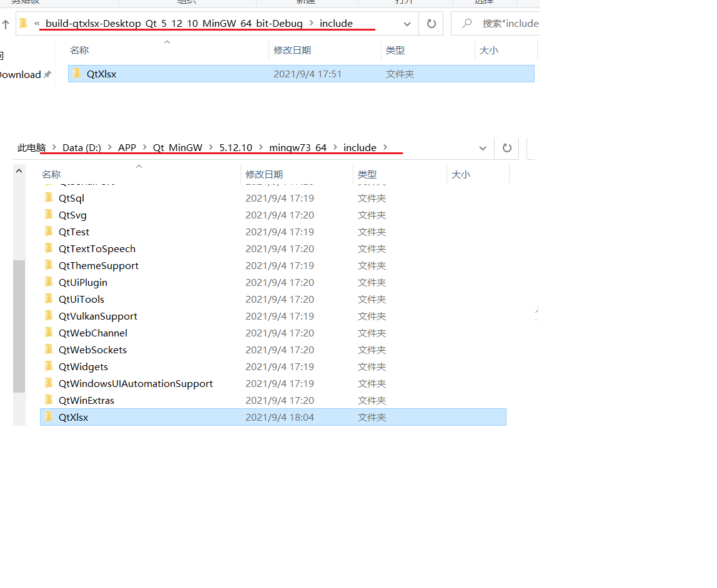The image size is (717, 588).
Task: Click the up-one-level navigation arrow
Action: pyautogui.click(x=6, y=23)
